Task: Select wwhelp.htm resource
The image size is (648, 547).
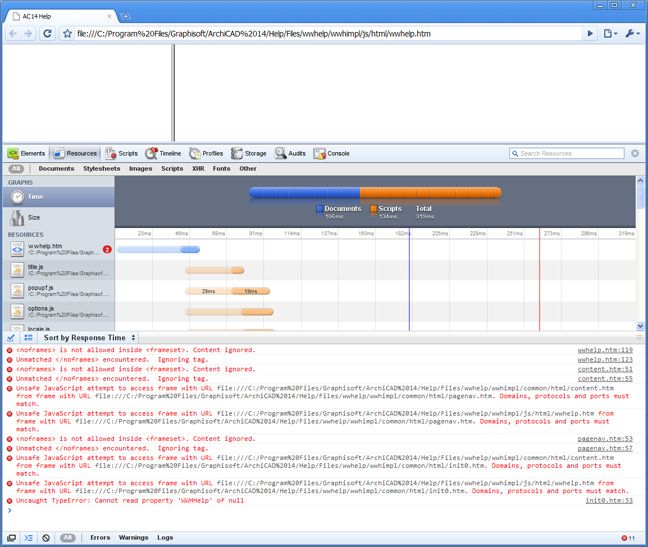Action: [59, 249]
